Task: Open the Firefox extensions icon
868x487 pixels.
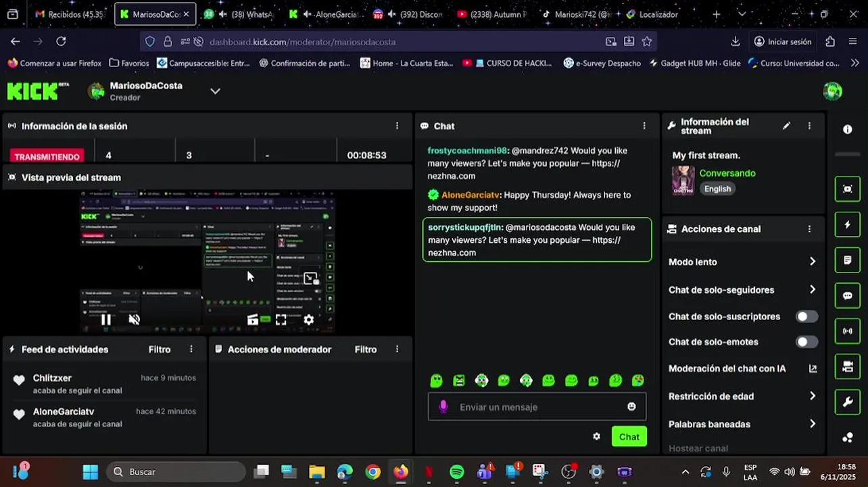Action: click(x=830, y=41)
